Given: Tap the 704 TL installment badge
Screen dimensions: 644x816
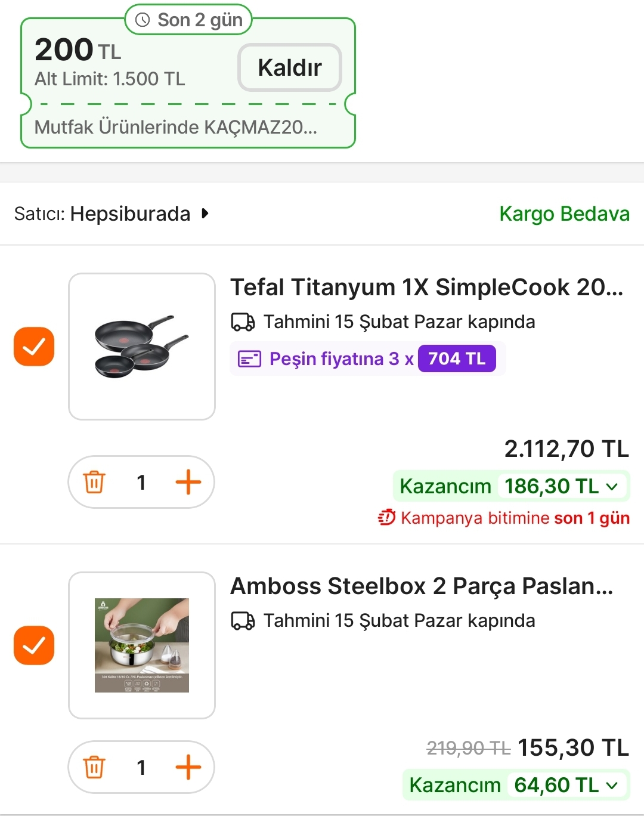Looking at the screenshot, I should (x=457, y=359).
